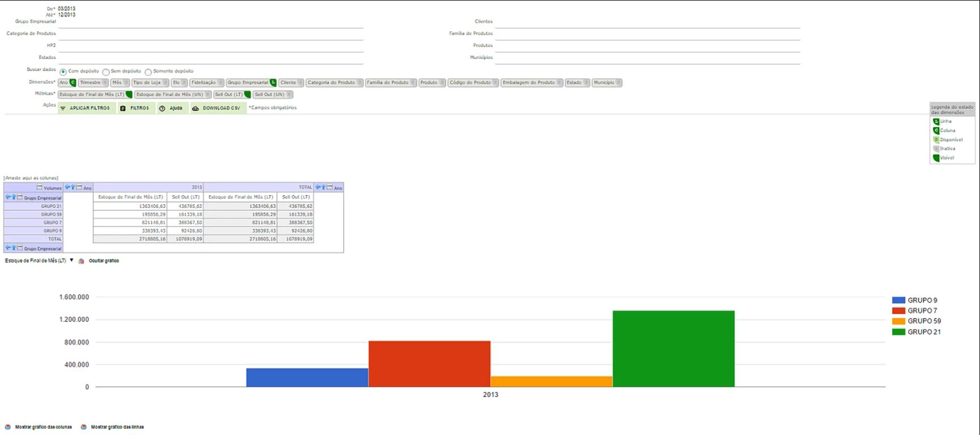Click pie icon beside Mostrar gráfico das linhas
980x435 pixels.
pos(84,427)
